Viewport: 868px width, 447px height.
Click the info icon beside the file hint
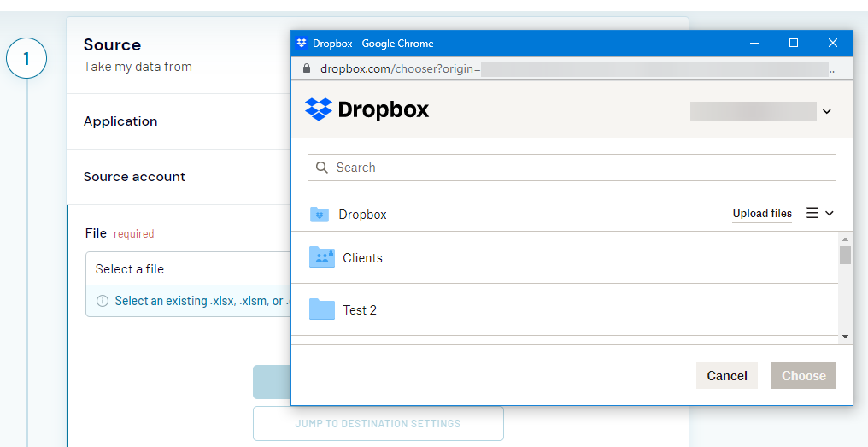tap(103, 301)
